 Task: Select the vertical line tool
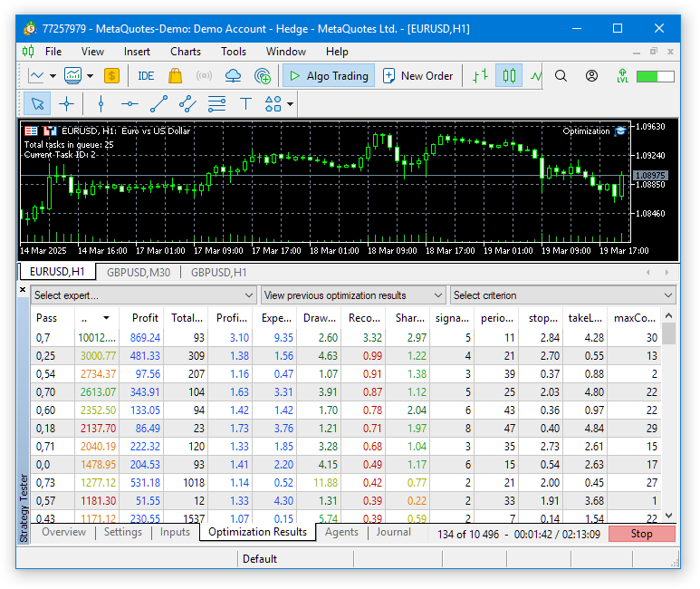pyautogui.click(x=101, y=103)
